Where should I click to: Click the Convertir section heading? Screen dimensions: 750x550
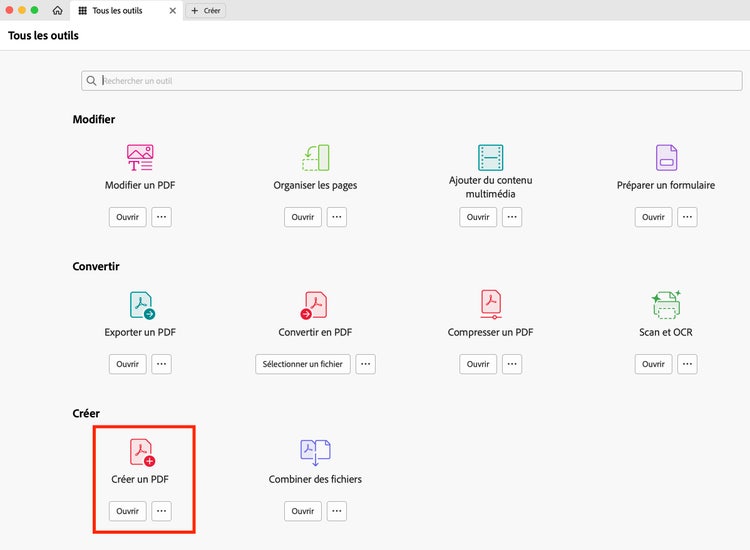tap(96, 266)
